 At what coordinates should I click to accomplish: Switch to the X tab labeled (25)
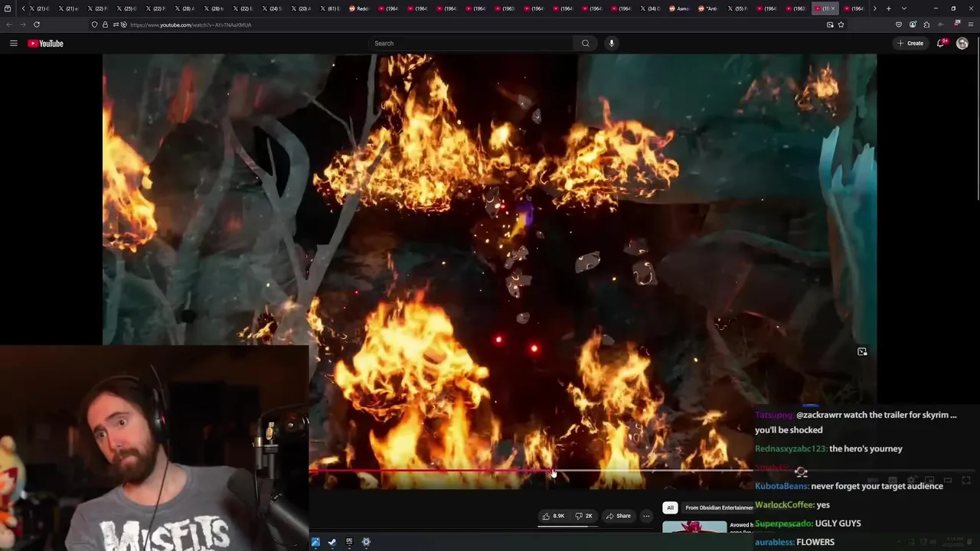click(x=127, y=8)
